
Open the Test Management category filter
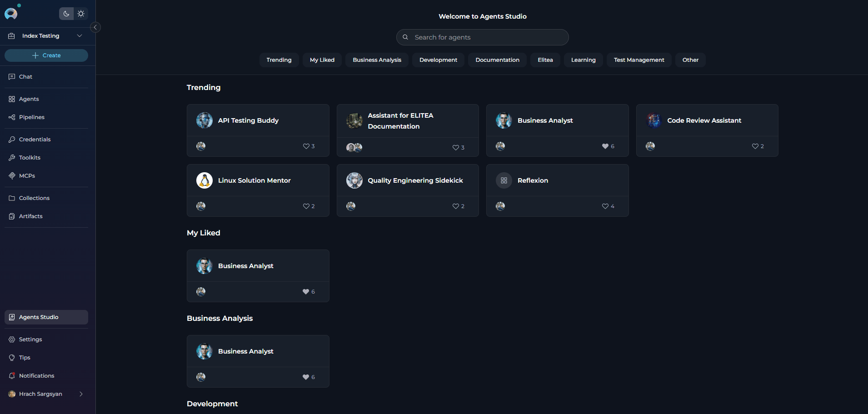[x=639, y=60]
